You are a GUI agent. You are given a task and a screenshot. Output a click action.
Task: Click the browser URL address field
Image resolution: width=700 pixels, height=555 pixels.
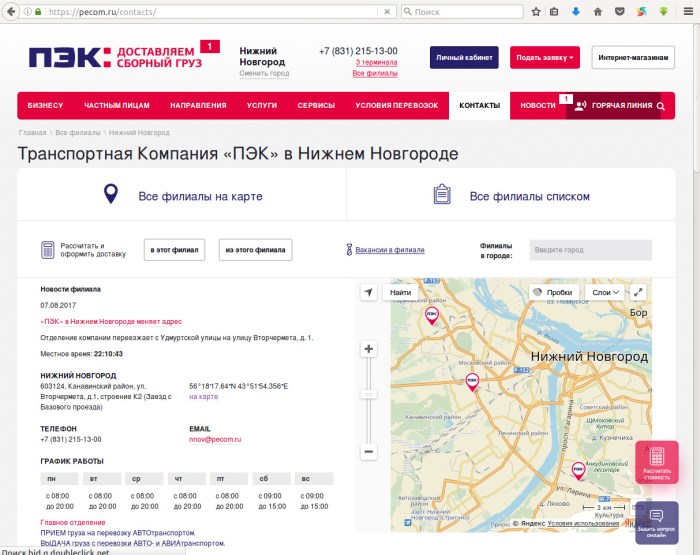tap(212, 12)
